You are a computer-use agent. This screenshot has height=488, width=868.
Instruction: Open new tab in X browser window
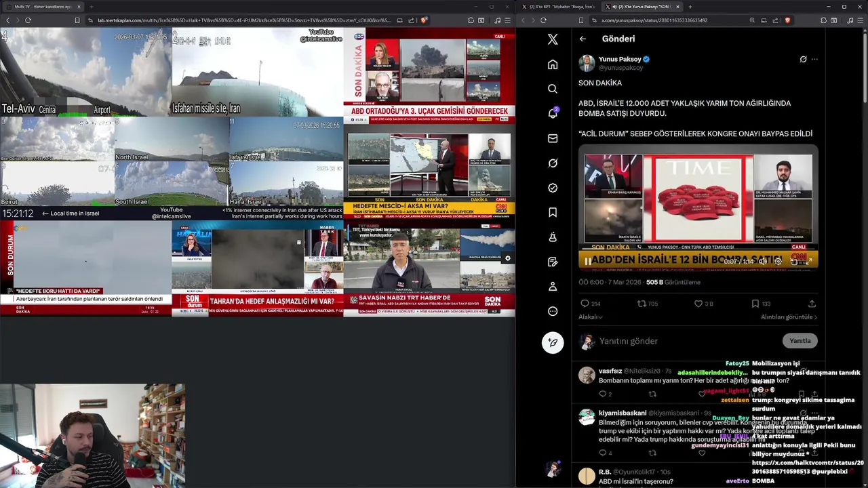click(690, 7)
